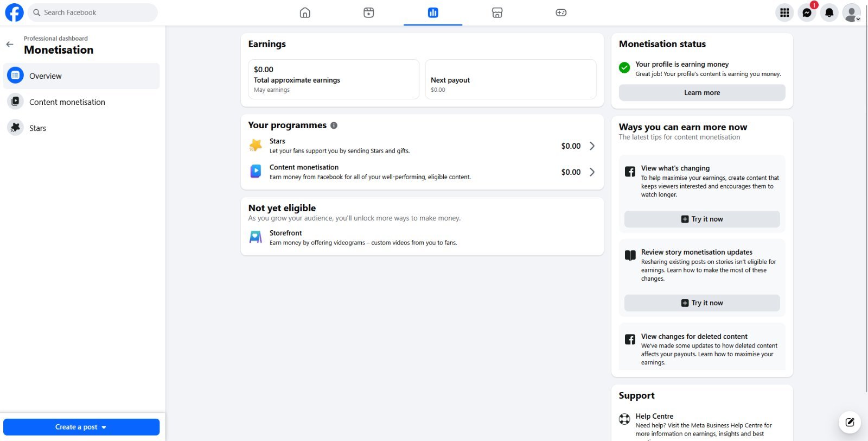Go back with the left arrow
Image resolution: width=868 pixels, height=441 pixels.
10,45
